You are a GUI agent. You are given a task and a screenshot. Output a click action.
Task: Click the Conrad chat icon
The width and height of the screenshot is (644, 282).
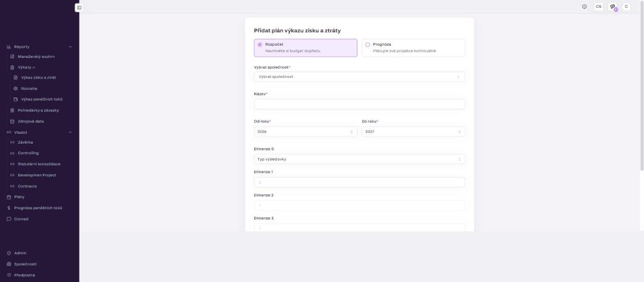[9, 219]
